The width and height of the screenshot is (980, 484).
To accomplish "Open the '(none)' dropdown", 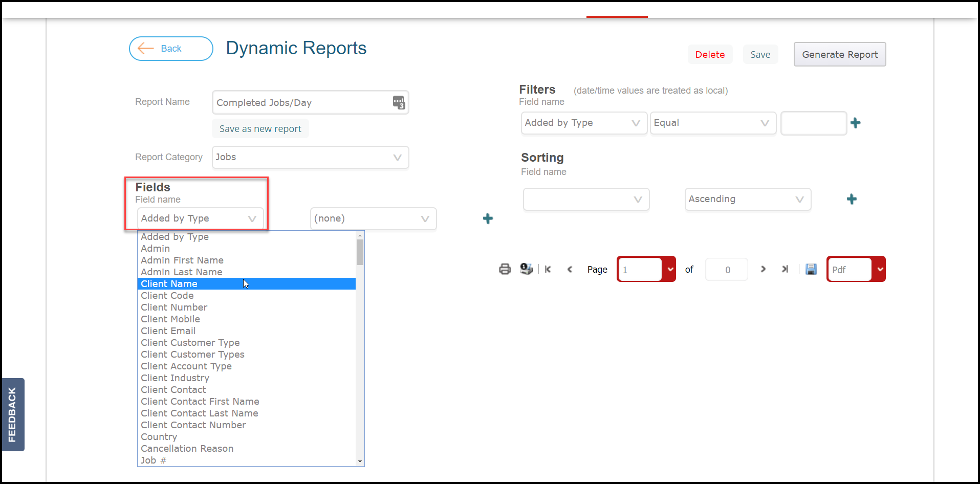I will [374, 218].
